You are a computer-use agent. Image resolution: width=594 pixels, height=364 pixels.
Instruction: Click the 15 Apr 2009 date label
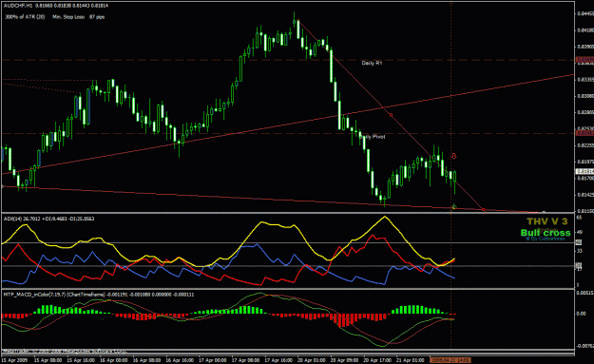coord(14,360)
